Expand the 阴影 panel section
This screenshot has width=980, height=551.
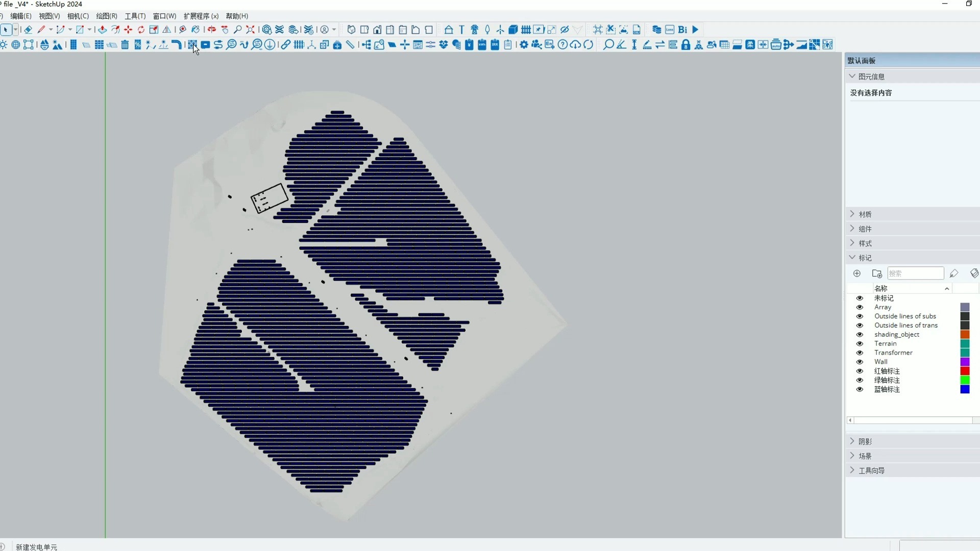(865, 441)
